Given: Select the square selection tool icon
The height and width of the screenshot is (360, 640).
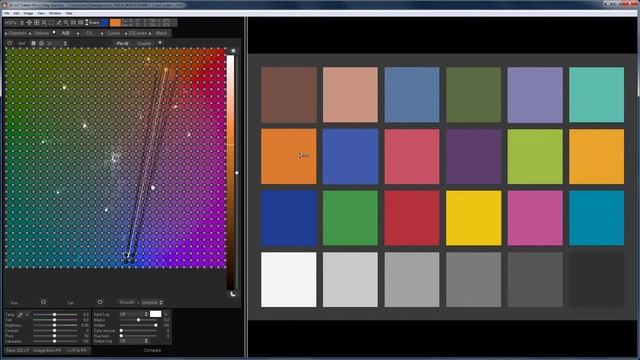Looking at the screenshot, I should (x=51, y=23).
